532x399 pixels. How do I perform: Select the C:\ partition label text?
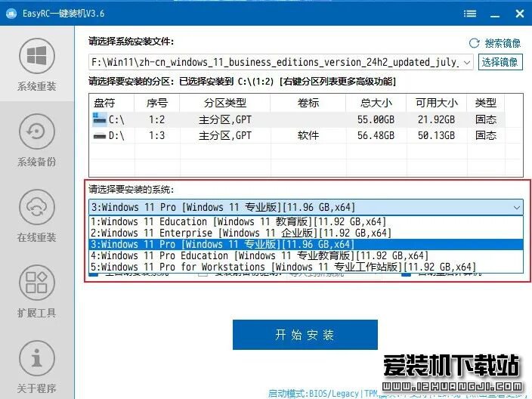116,119
